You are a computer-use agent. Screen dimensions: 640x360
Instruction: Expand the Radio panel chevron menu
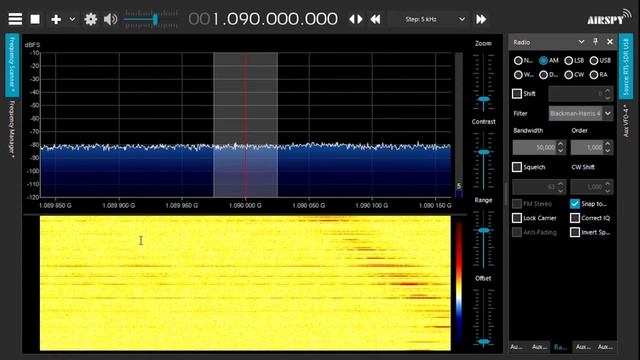pyautogui.click(x=581, y=42)
